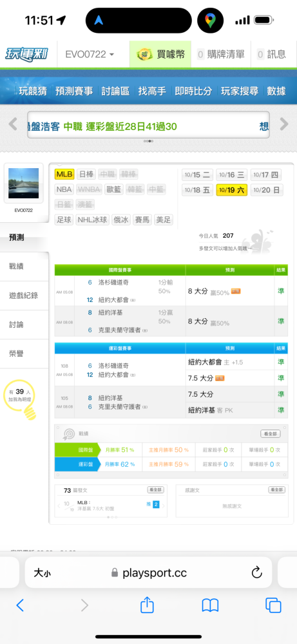The image size is (297, 644).
Task: Open the 玩運彩 site logo
Action: tap(26, 54)
